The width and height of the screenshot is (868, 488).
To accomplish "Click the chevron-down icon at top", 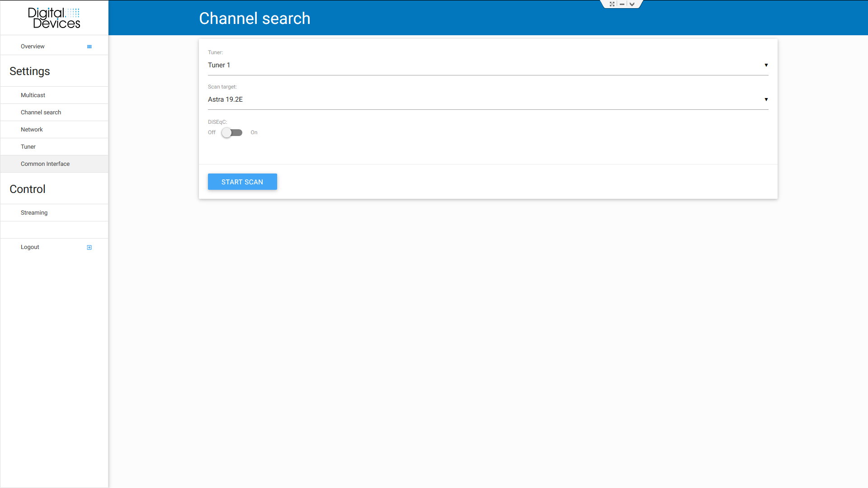I will (x=632, y=4).
